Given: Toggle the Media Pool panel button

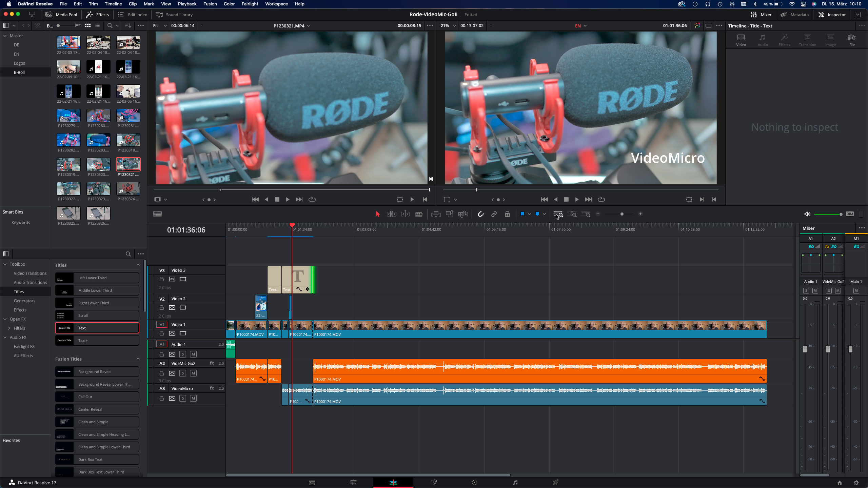Looking at the screenshot, I should point(62,15).
